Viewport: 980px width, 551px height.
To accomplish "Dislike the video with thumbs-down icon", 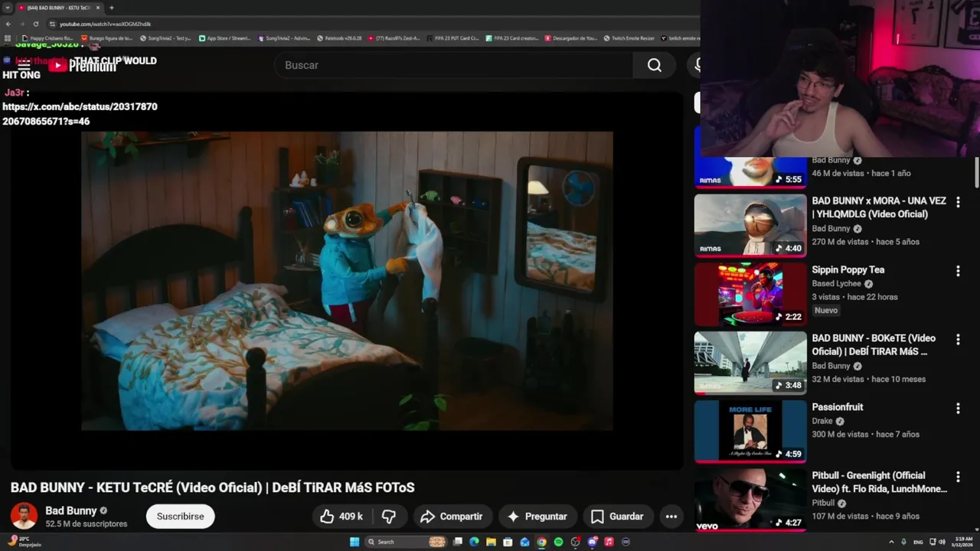I will tap(389, 517).
